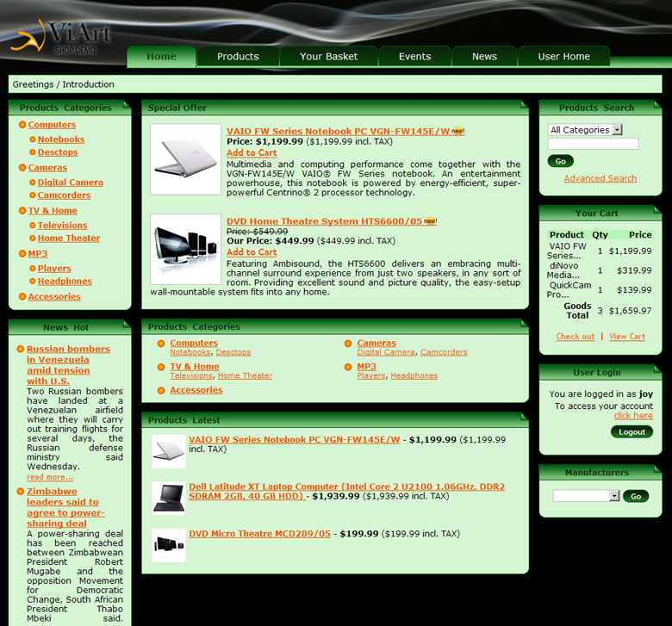
Task: Open VAIO FW Series link in Products Latest
Action: pyautogui.click(x=295, y=440)
